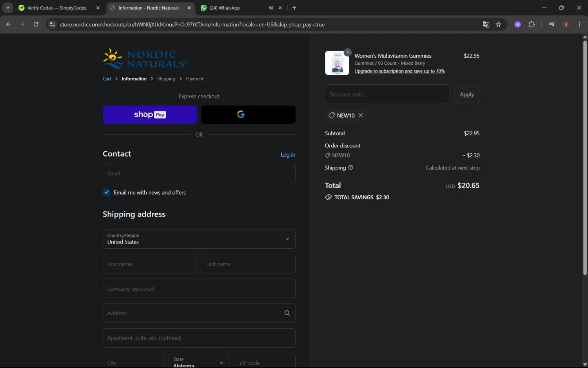Uncheck Email me with news and offers
588x368 pixels.
pos(107,192)
